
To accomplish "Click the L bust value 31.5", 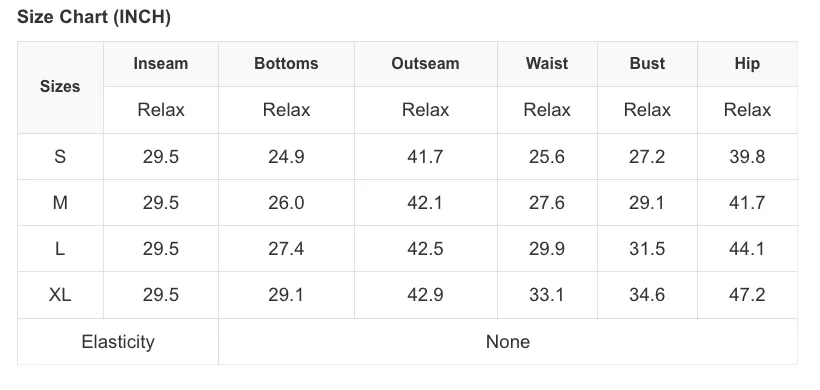I will [x=647, y=248].
